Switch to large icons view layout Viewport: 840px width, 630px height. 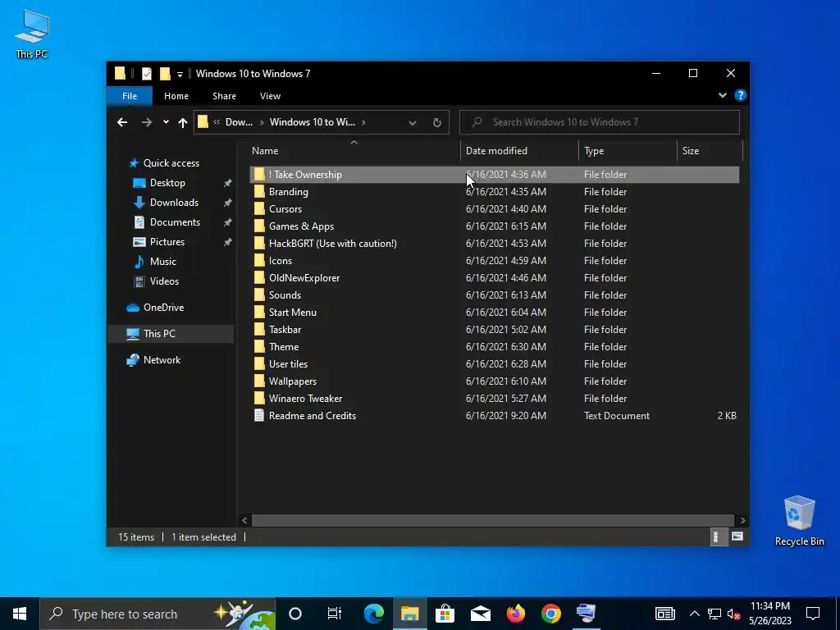point(737,536)
